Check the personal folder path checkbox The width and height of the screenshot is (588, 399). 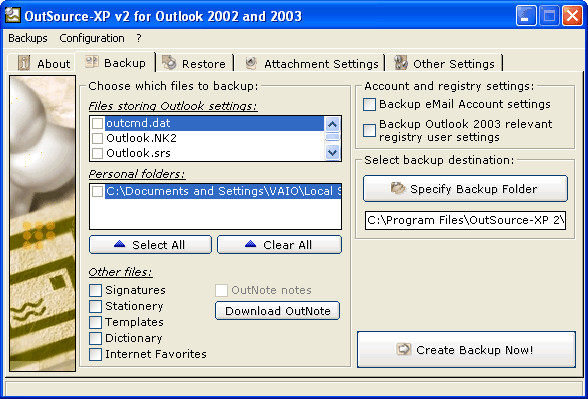[x=98, y=191]
